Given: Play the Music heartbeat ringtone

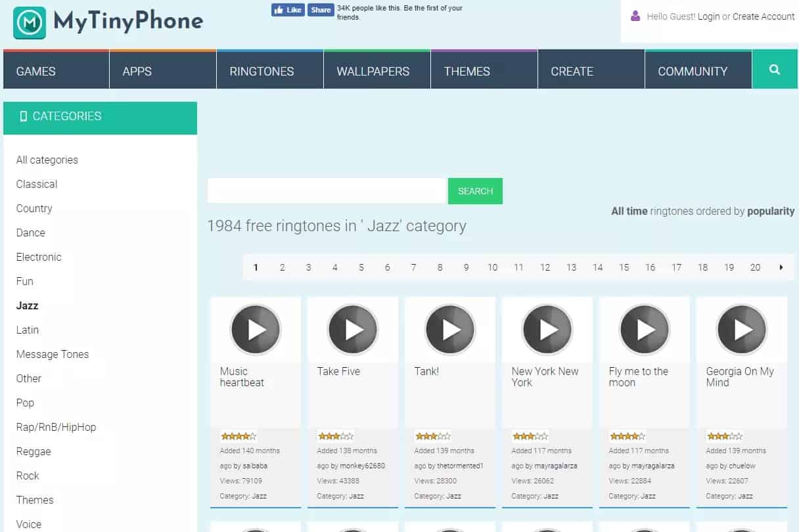Looking at the screenshot, I should click(256, 330).
